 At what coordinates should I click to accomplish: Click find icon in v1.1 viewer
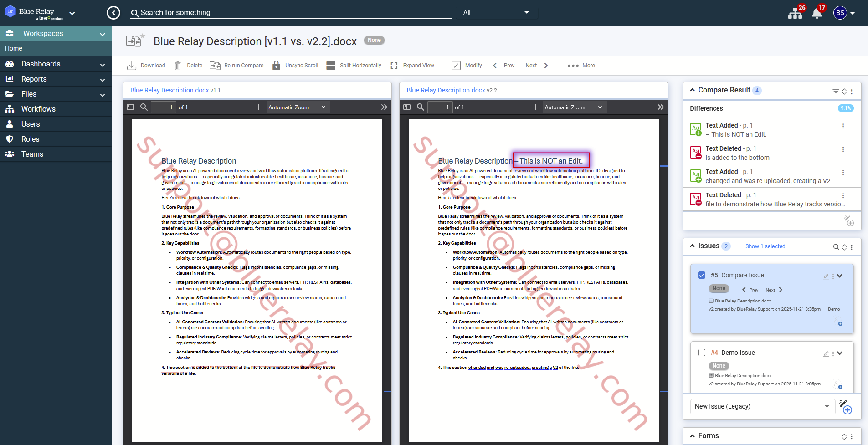tap(144, 107)
